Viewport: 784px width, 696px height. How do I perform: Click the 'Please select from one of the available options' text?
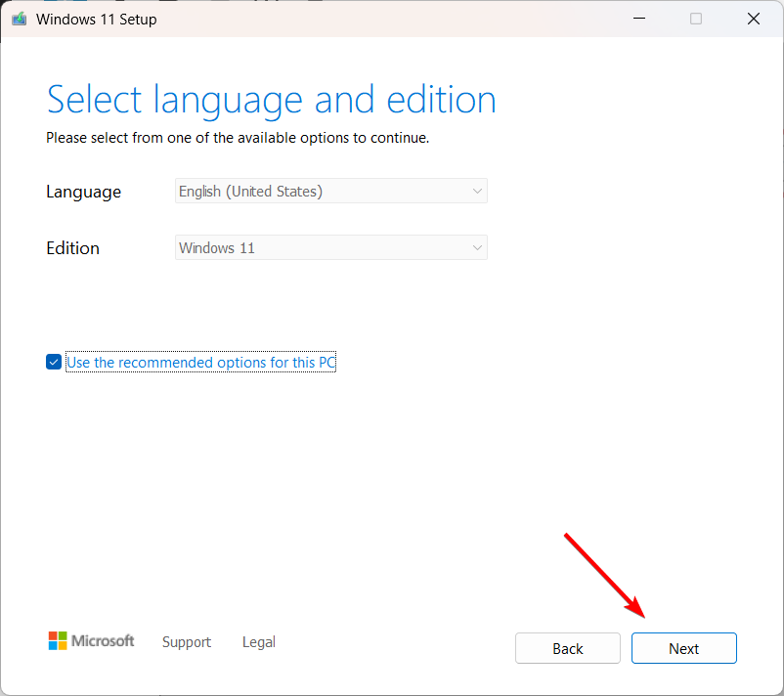point(238,138)
